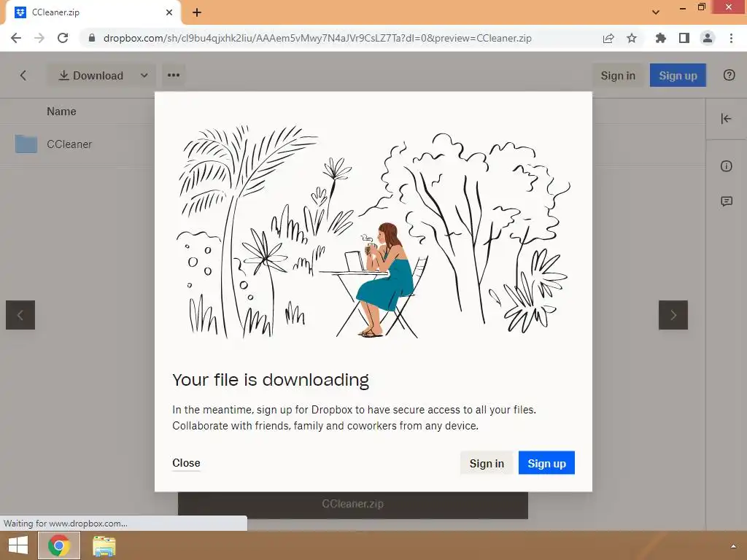Go to next file preview arrow

click(x=673, y=315)
